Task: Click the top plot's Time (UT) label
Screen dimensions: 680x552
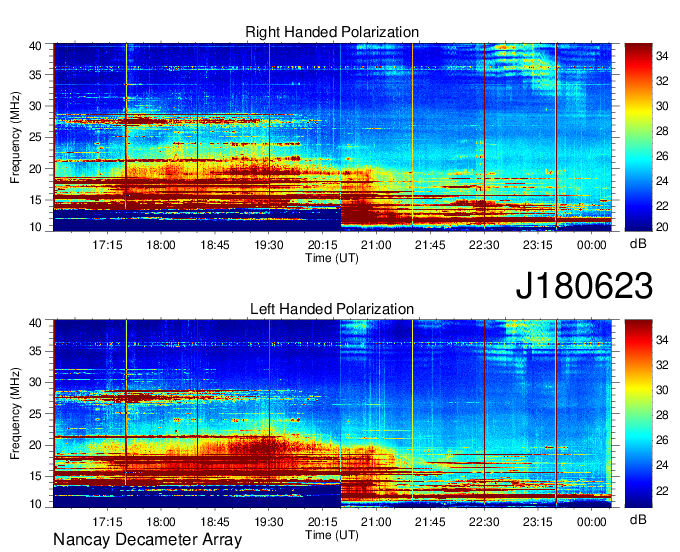Action: [332, 258]
